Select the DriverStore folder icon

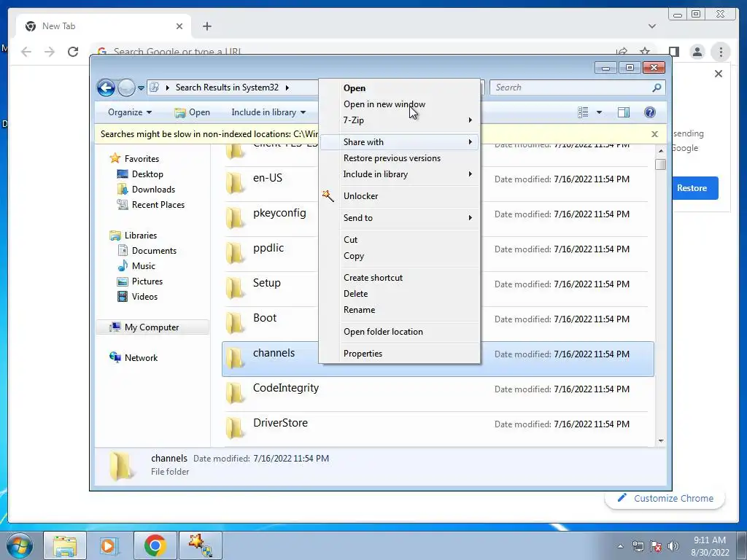(x=234, y=428)
